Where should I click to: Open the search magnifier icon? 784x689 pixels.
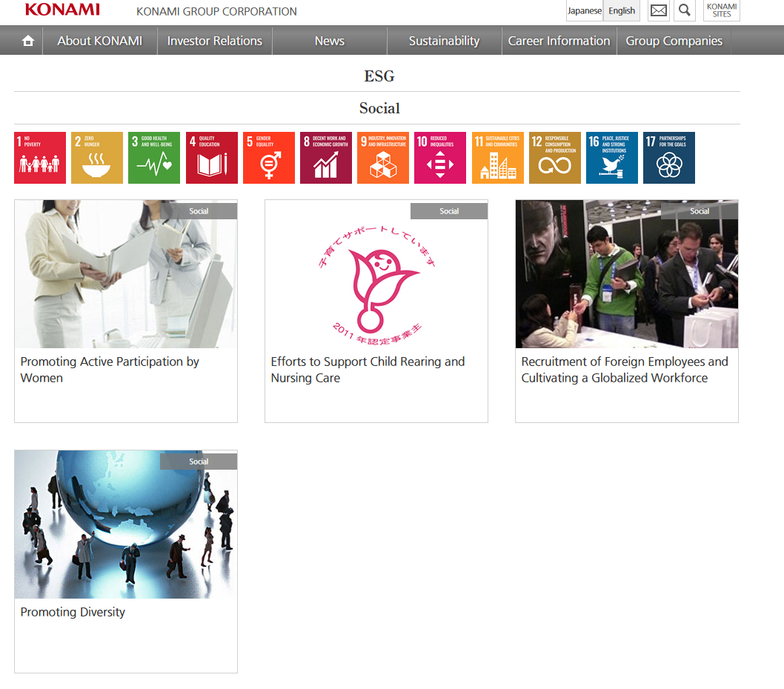point(685,10)
